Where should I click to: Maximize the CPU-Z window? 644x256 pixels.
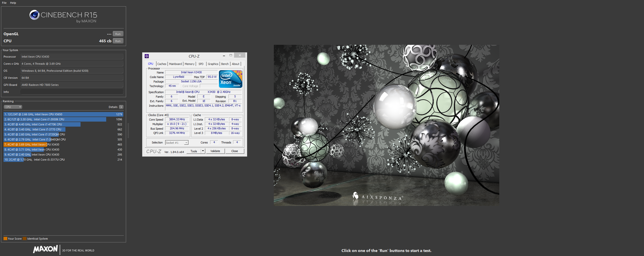[x=231, y=55]
